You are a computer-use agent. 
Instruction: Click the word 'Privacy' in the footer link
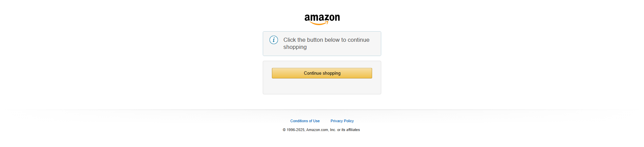pyautogui.click(x=337, y=121)
